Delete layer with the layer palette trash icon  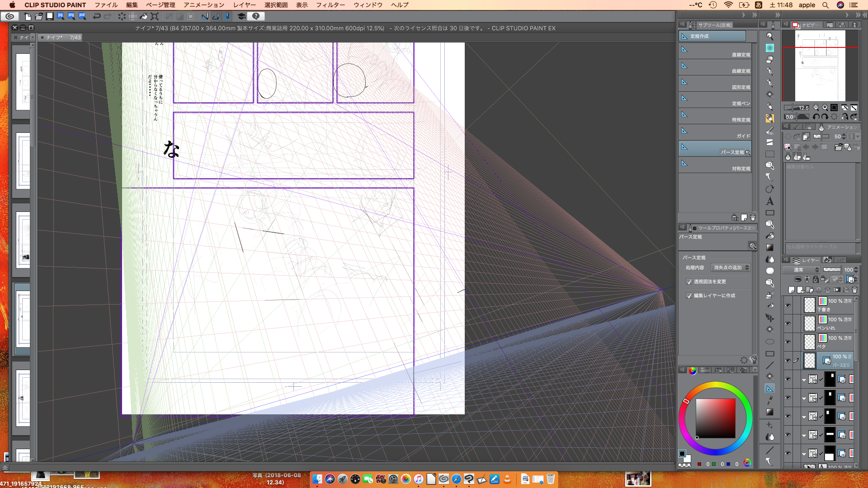854,290
